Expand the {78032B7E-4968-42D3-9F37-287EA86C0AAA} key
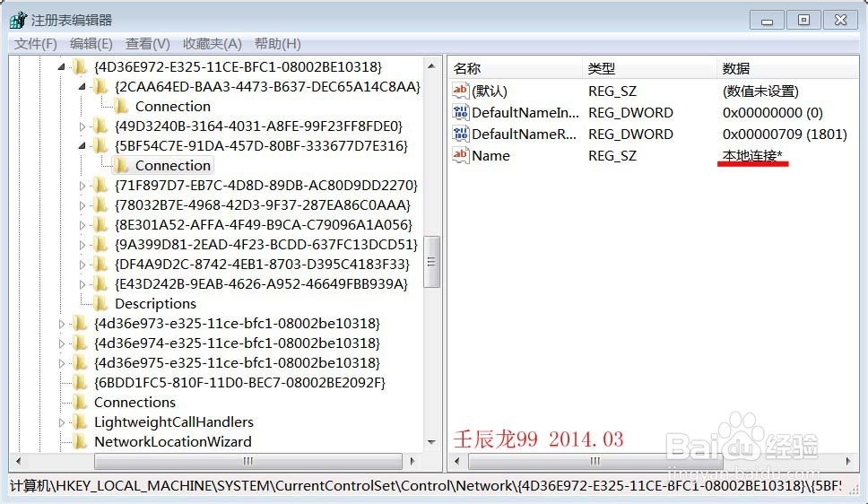The height and width of the screenshot is (504, 868). (82, 205)
